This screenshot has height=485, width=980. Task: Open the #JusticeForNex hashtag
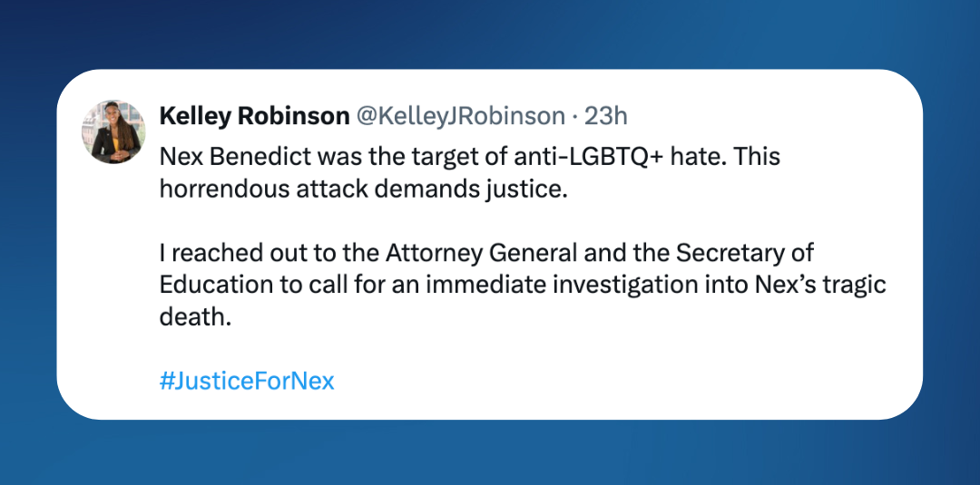click(247, 381)
